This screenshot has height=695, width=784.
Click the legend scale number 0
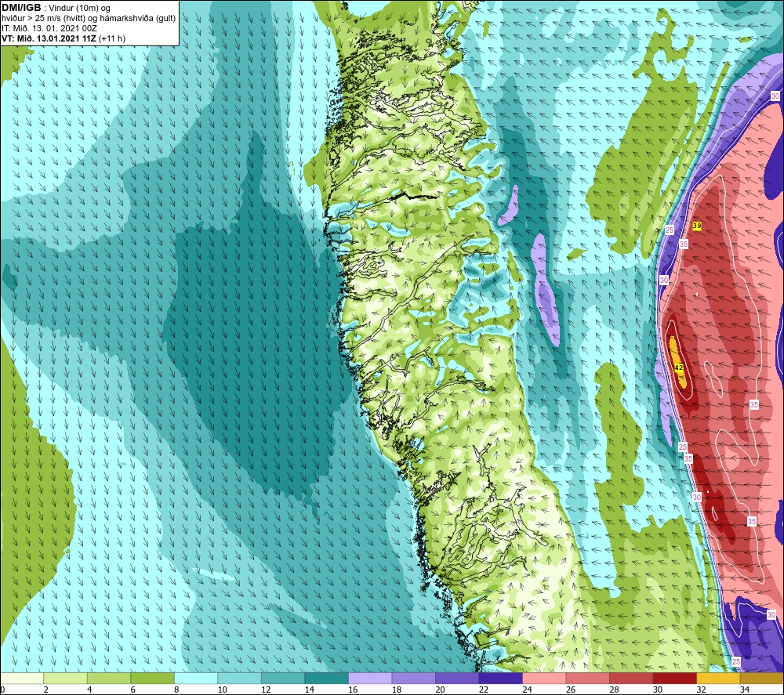point(2,690)
